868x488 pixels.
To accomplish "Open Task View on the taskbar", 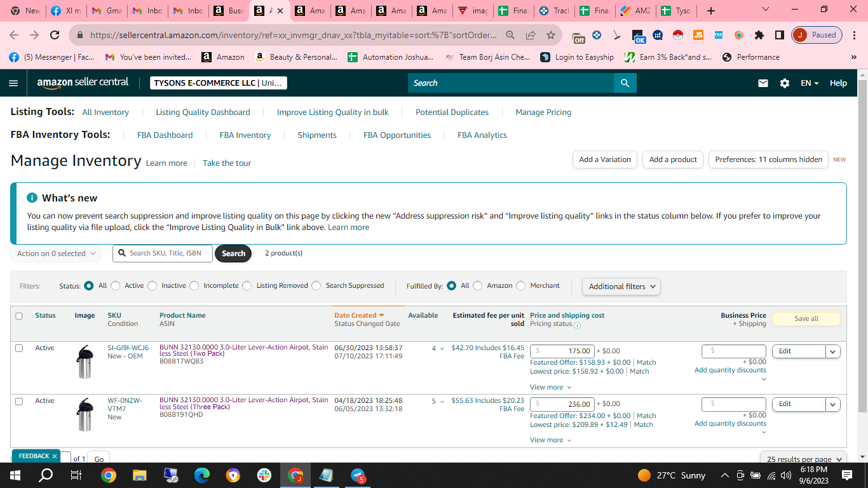I will (76, 475).
